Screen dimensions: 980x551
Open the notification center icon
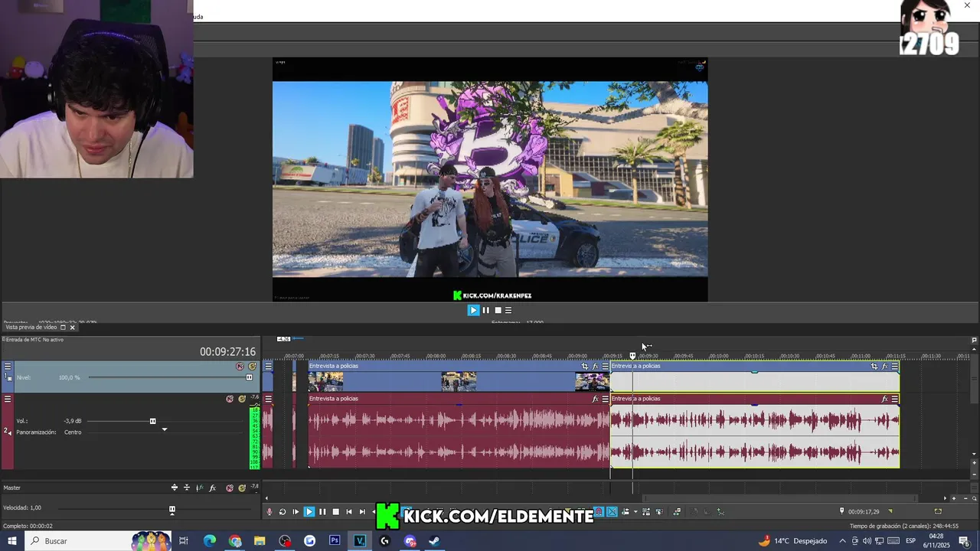(x=965, y=541)
